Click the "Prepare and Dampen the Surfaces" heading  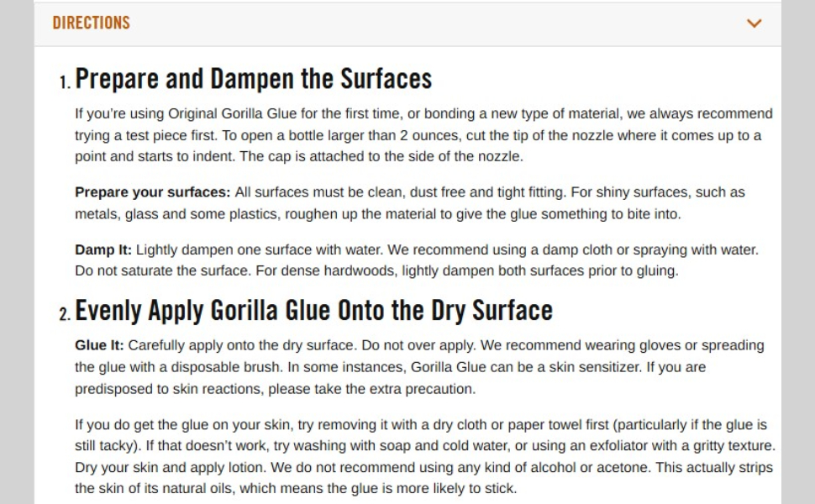(253, 79)
